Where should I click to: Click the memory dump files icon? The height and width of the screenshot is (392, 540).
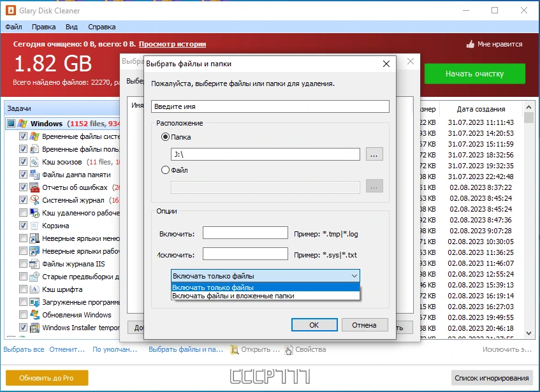(x=34, y=175)
